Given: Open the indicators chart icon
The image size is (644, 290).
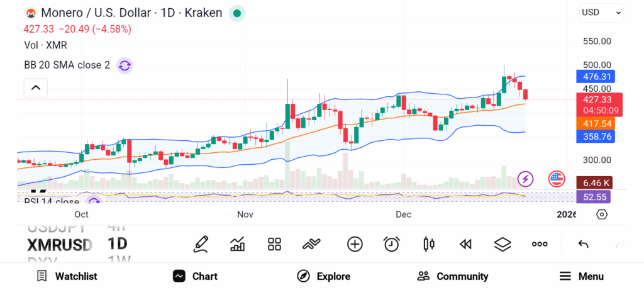Looking at the screenshot, I should (238, 244).
